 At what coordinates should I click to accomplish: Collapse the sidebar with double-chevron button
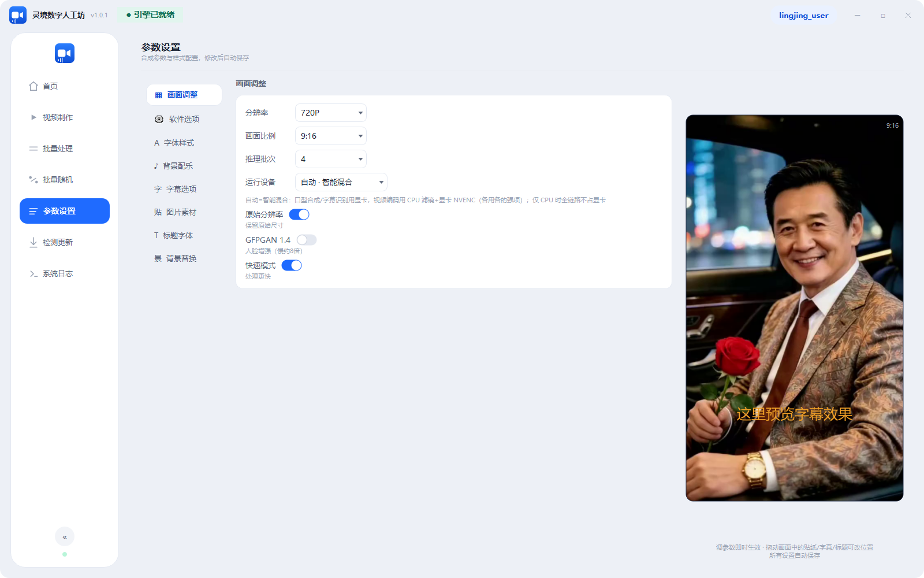coord(65,536)
